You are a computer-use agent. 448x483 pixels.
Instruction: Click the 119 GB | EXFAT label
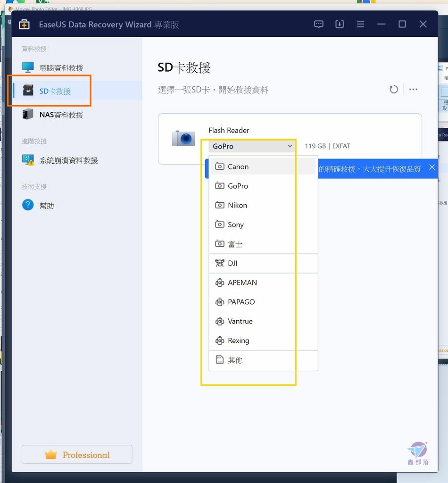tap(327, 146)
